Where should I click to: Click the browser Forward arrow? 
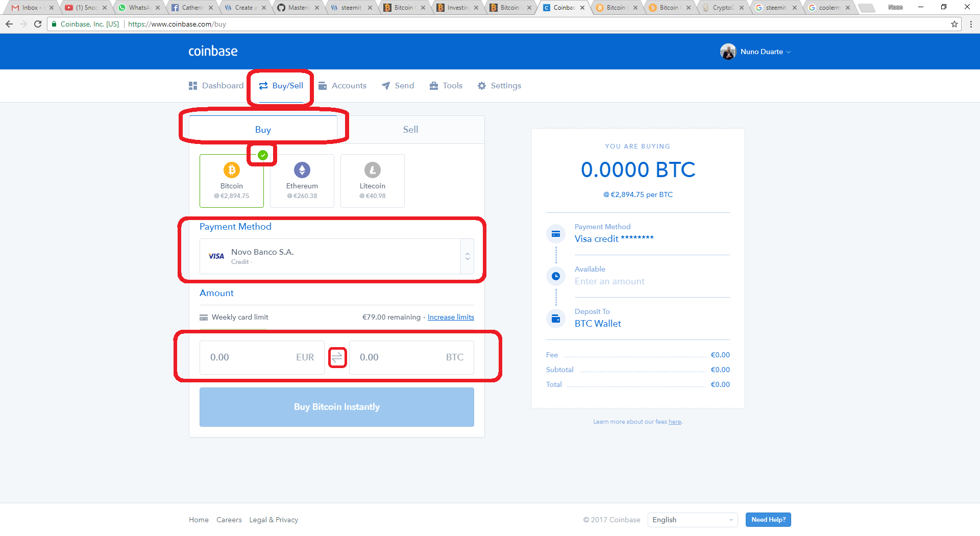point(23,24)
